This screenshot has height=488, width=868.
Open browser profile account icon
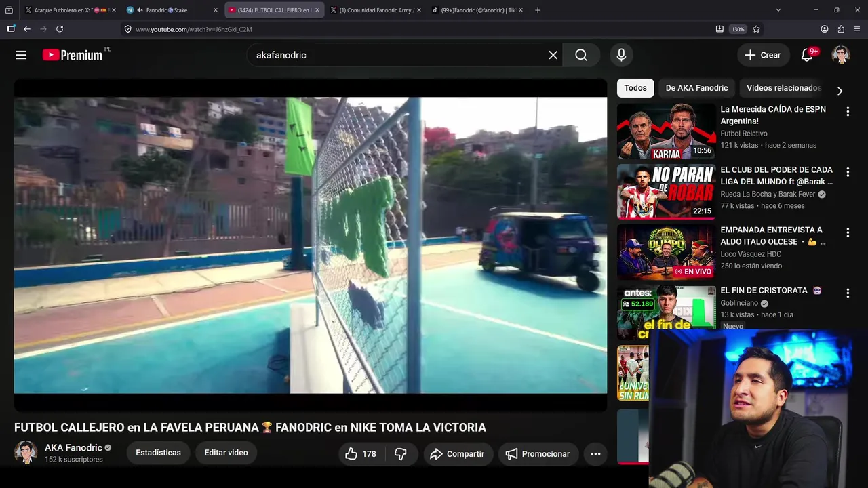pos(825,29)
